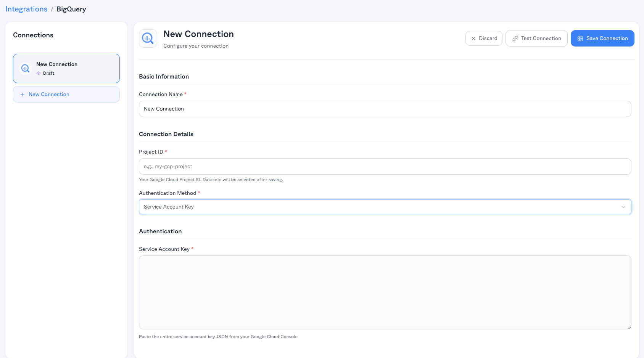The width and height of the screenshot is (644, 358).
Task: Save the connection
Action: click(602, 39)
